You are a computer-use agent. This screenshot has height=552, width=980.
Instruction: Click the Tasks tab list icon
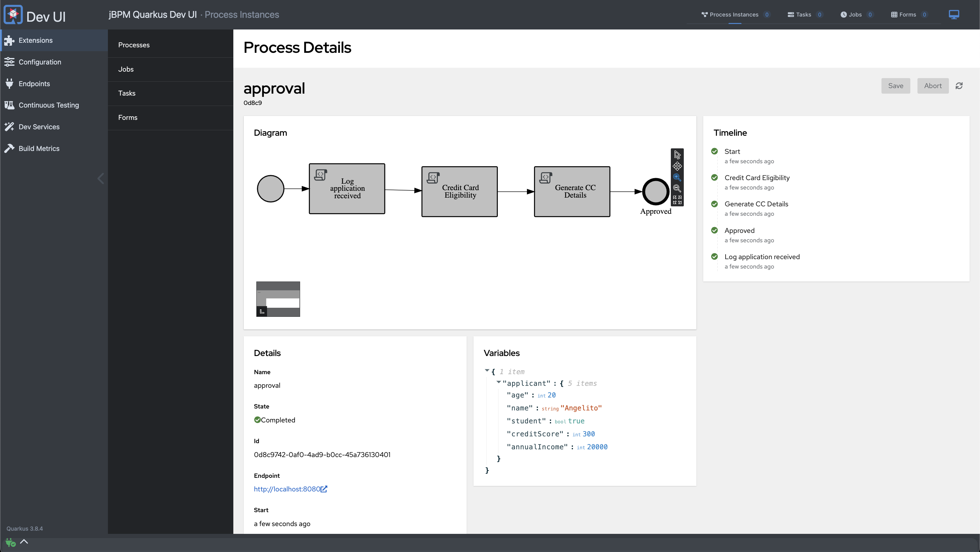coord(790,15)
